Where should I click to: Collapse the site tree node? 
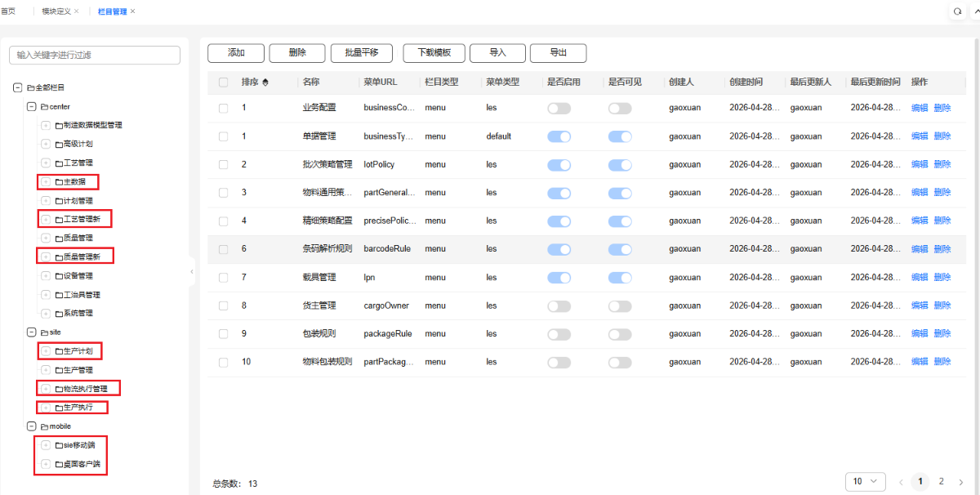tap(32, 332)
